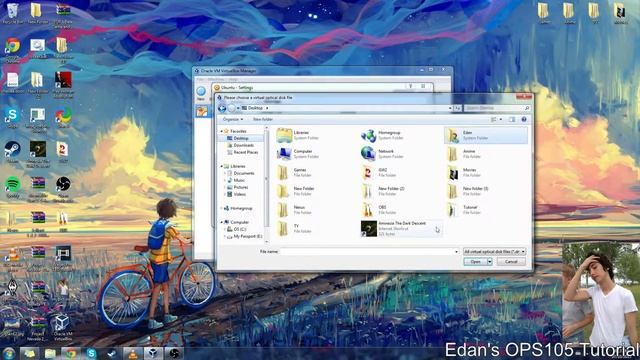
Task: Select the Eden system folder
Action: 486,135
